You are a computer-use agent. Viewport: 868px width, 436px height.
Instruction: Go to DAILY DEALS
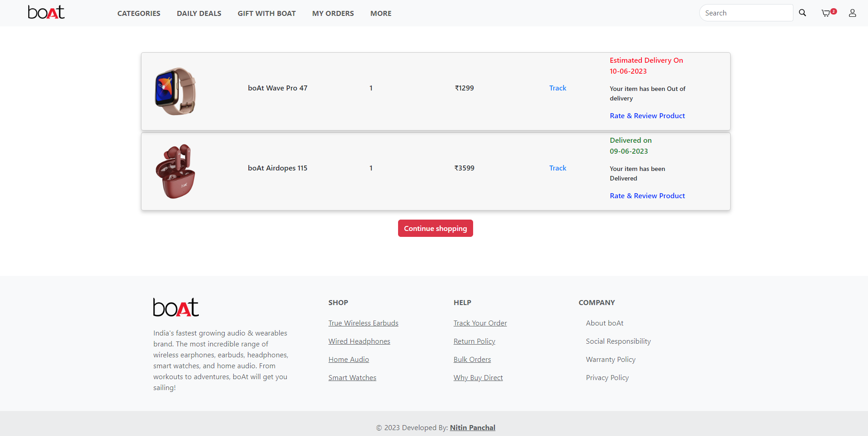[x=199, y=14]
